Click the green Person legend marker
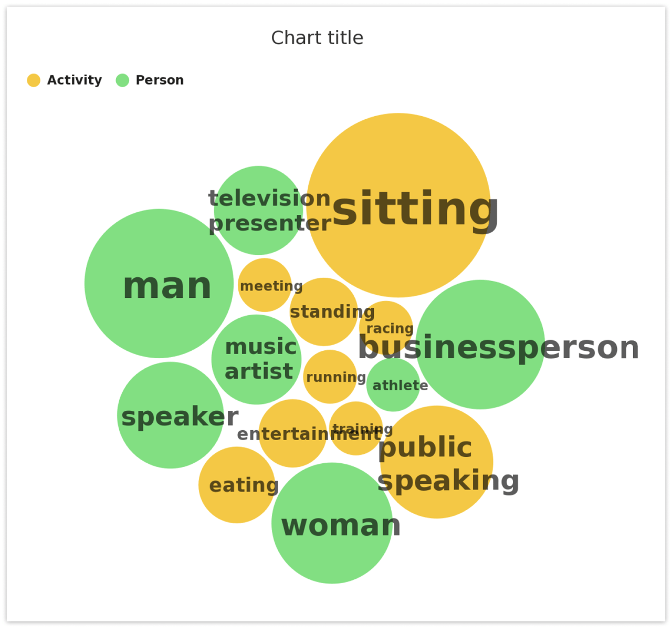Screen dimensions: 672x634 click(122, 80)
